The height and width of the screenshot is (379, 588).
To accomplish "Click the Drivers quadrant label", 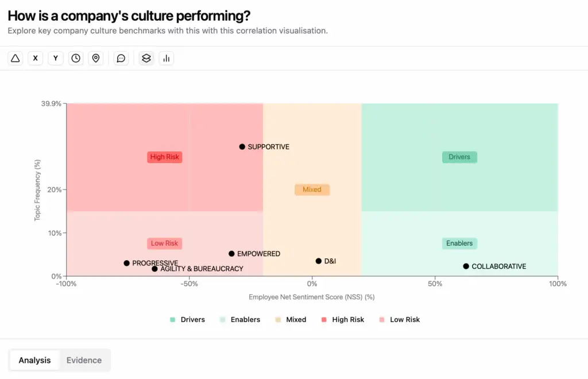I will point(459,157).
